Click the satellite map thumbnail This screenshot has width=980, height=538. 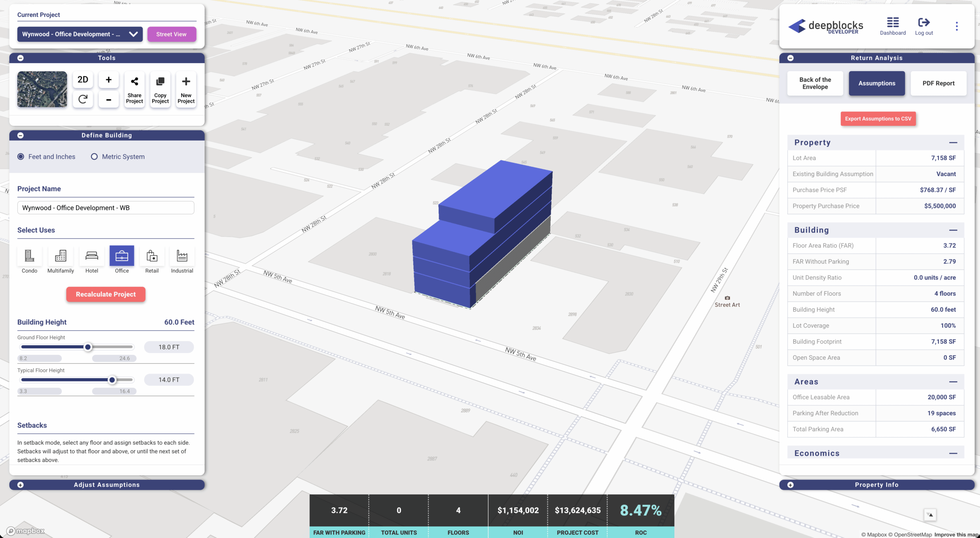pyautogui.click(x=42, y=89)
